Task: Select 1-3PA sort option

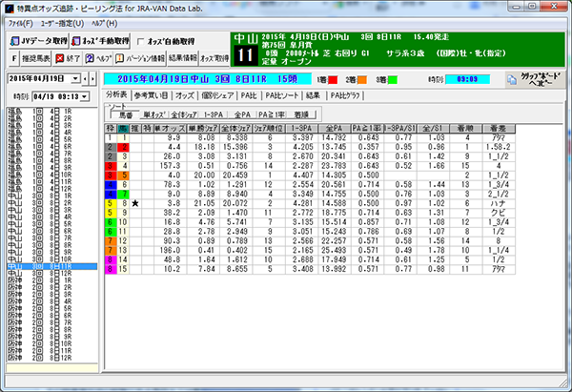Action: pos(213,115)
